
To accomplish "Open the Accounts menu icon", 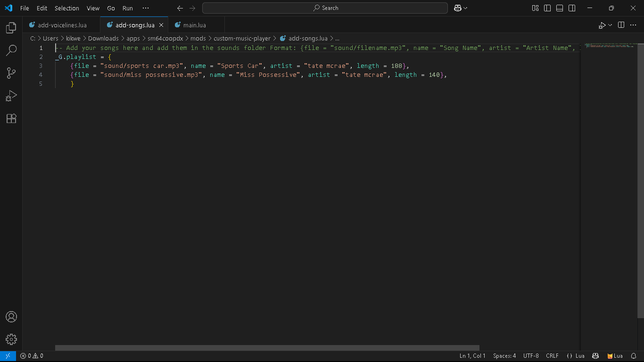I will point(11,317).
